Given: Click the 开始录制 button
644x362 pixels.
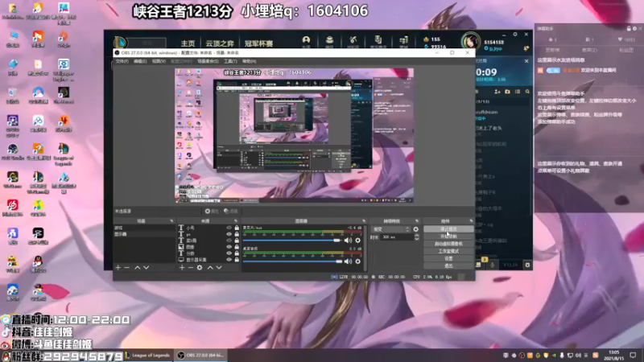Looking at the screenshot, I should (x=448, y=237).
